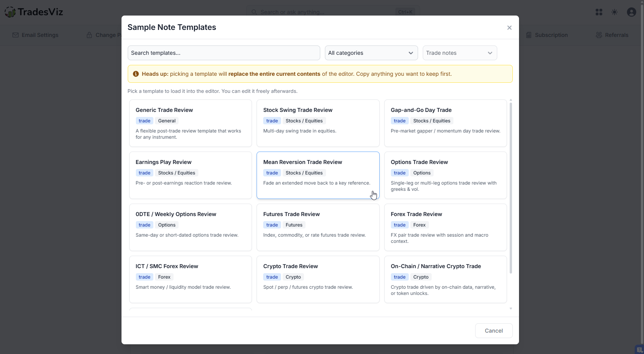The image size is (644, 354).
Task: Toggle the light/dark theme sun icon
Action: pyautogui.click(x=614, y=12)
